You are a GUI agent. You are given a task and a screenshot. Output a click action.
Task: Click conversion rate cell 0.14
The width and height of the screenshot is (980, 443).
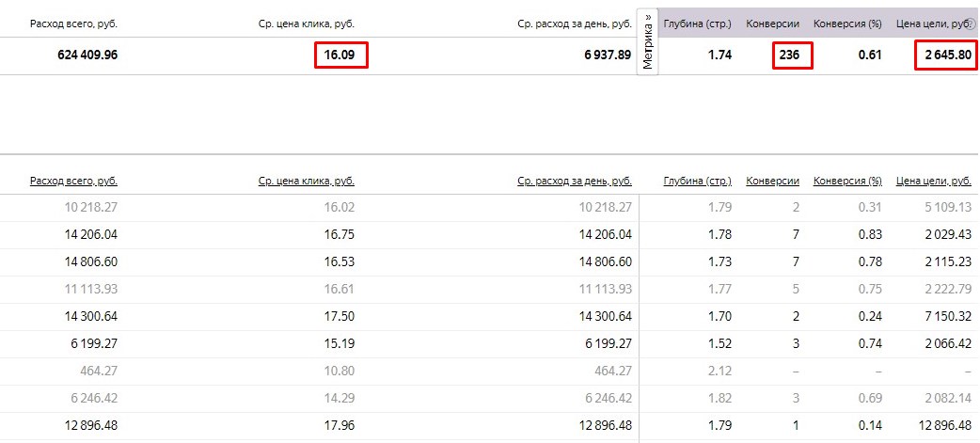click(x=871, y=426)
